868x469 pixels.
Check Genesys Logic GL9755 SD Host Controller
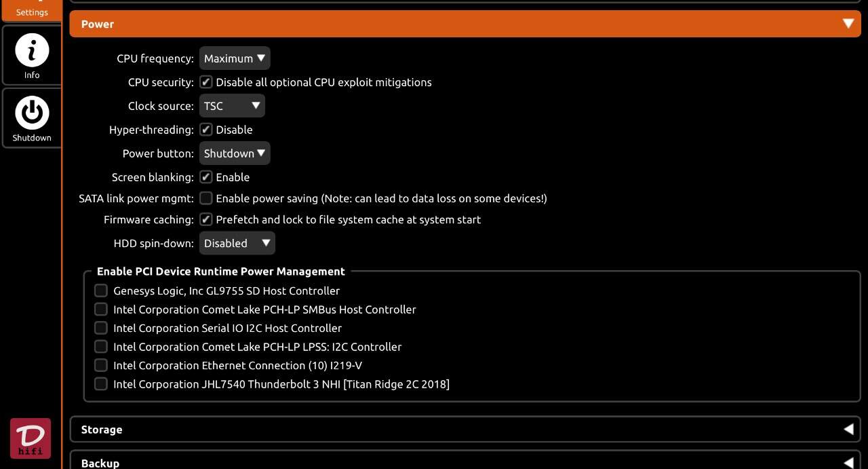(x=101, y=290)
